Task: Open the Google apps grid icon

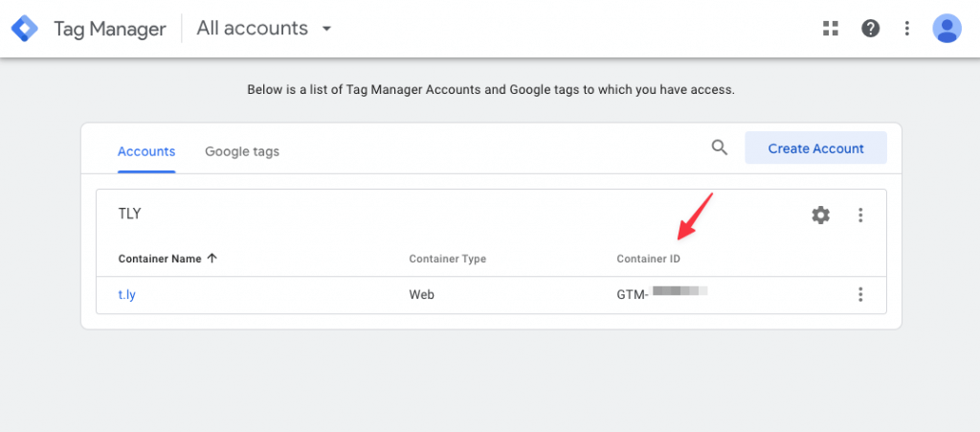Action: pyautogui.click(x=830, y=28)
